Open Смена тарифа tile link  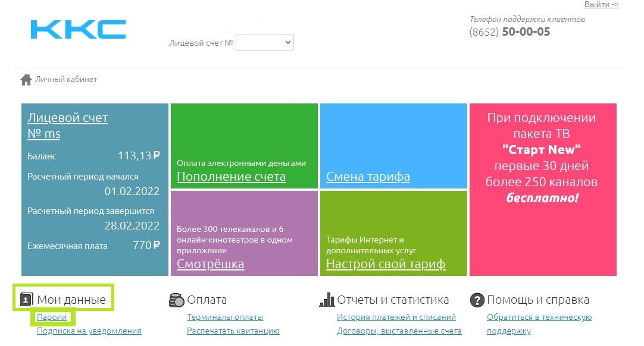[x=368, y=177]
